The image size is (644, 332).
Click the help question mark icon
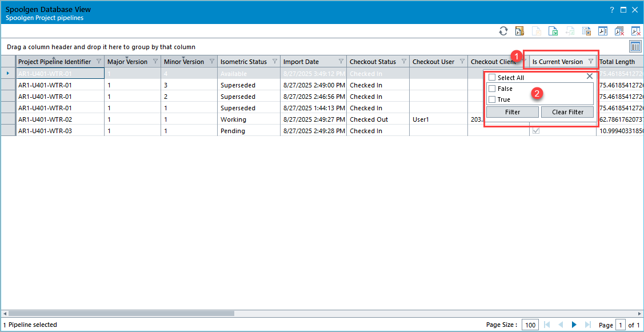click(612, 10)
